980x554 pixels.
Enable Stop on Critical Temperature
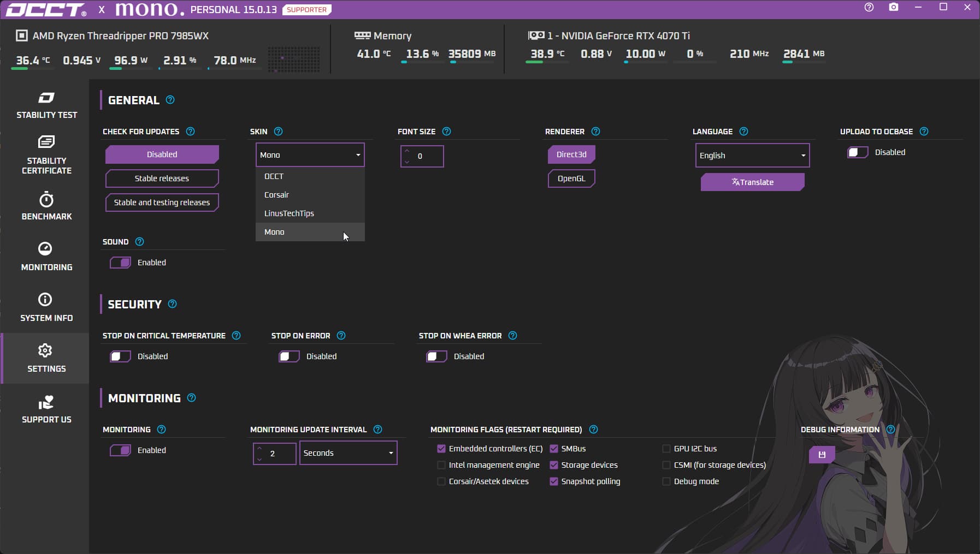coord(120,356)
